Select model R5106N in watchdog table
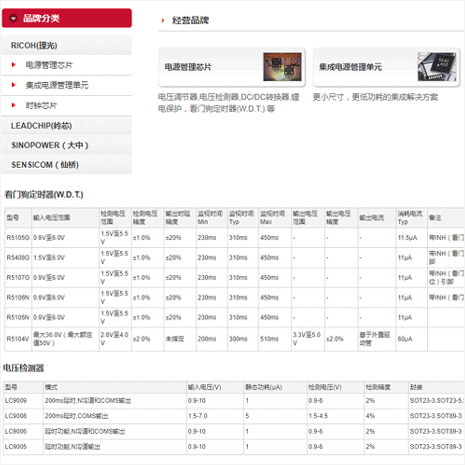This screenshot has height=465, width=465. coord(18,297)
